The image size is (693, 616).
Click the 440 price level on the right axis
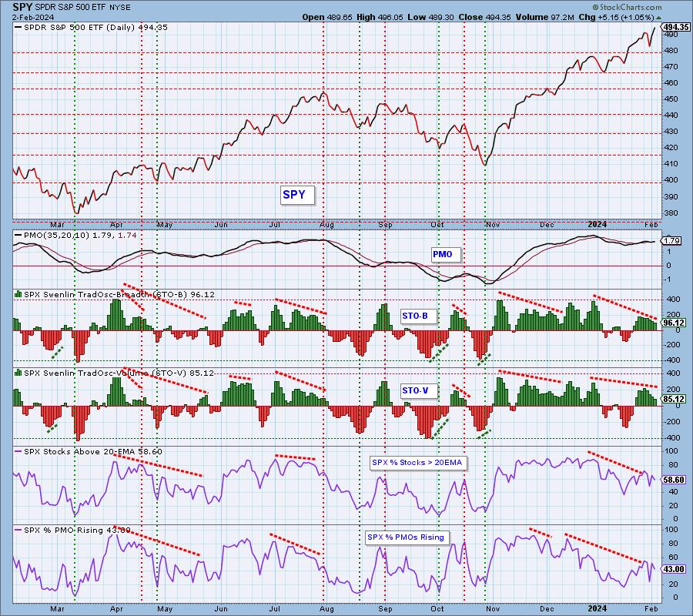pos(671,115)
